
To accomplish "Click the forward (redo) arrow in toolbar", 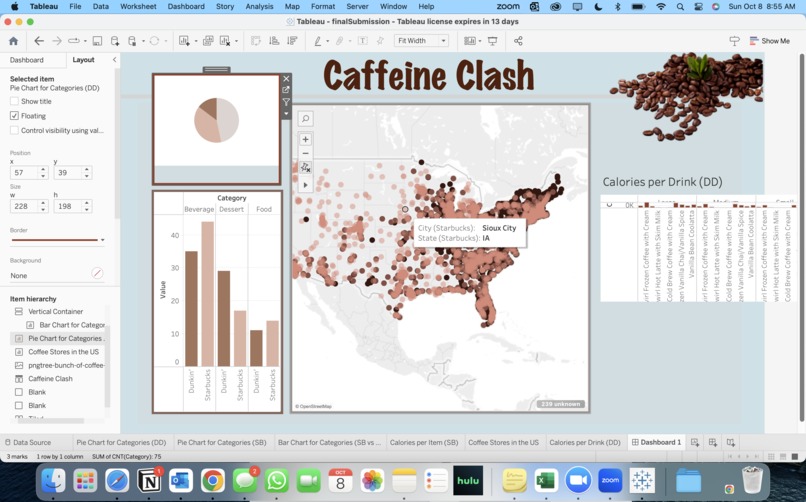I will pyautogui.click(x=57, y=41).
